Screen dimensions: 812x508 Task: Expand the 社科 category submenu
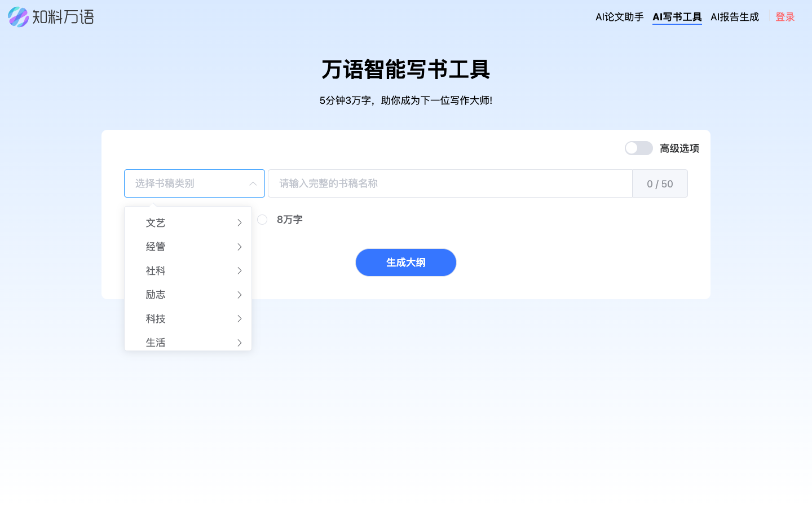239,271
